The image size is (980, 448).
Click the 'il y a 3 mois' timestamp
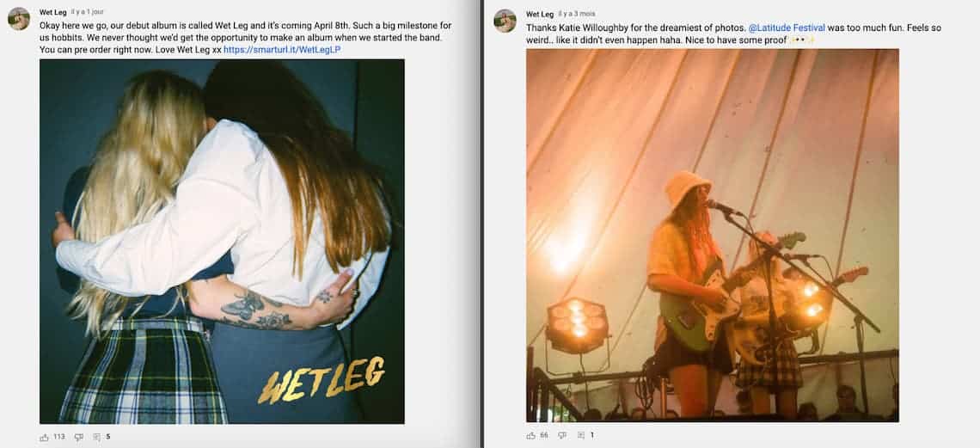coord(576,13)
